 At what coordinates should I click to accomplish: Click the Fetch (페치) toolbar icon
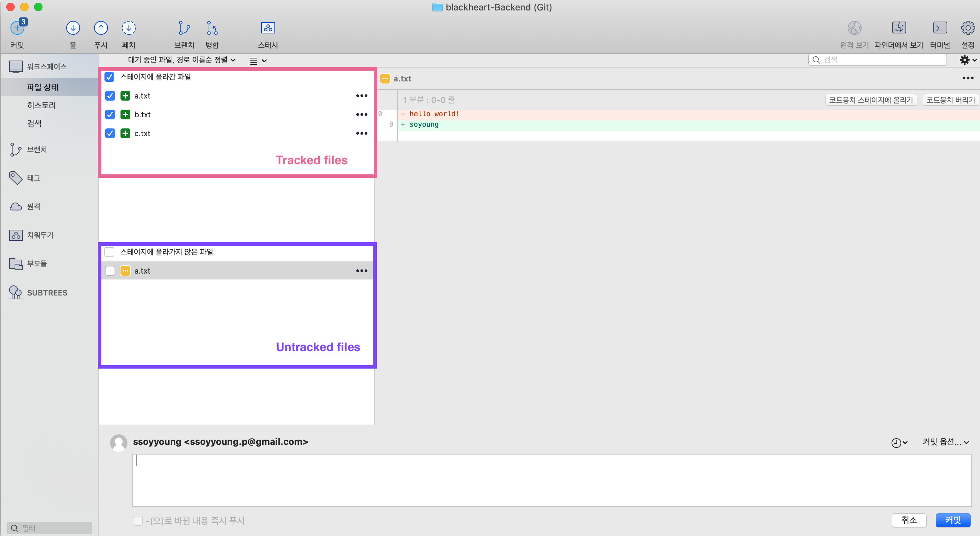(x=129, y=28)
